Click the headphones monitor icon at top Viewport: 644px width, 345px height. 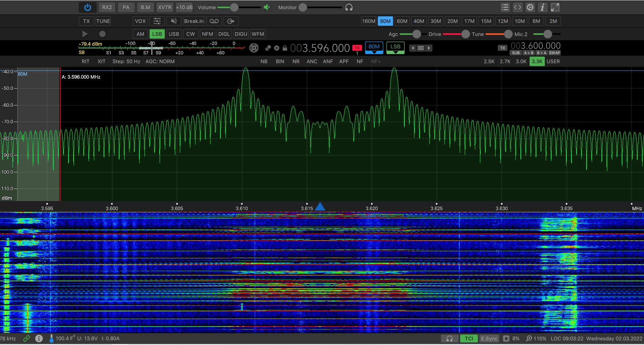pos(349,7)
